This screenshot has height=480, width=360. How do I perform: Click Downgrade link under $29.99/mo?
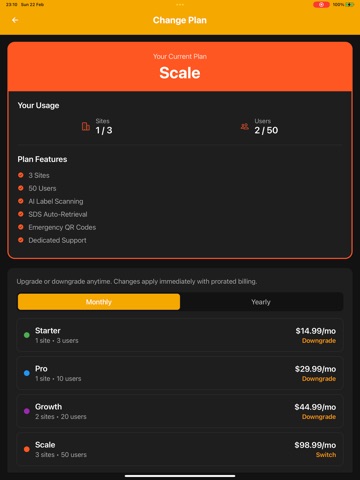319,379
